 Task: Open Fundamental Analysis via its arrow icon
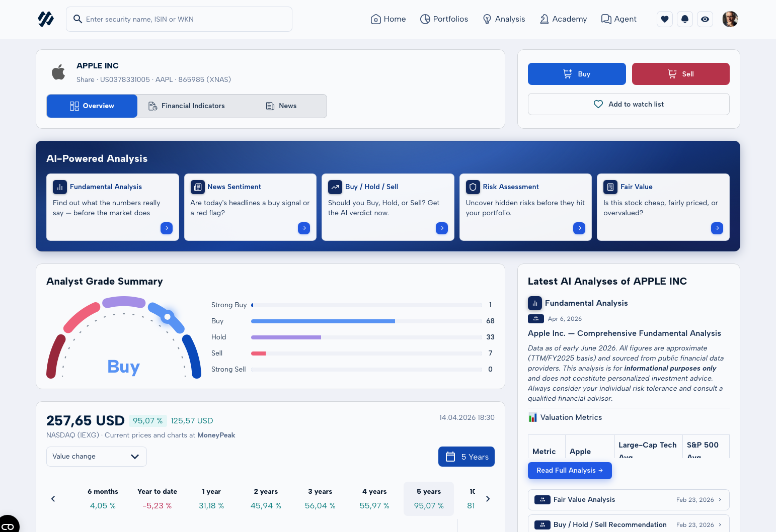click(x=166, y=228)
